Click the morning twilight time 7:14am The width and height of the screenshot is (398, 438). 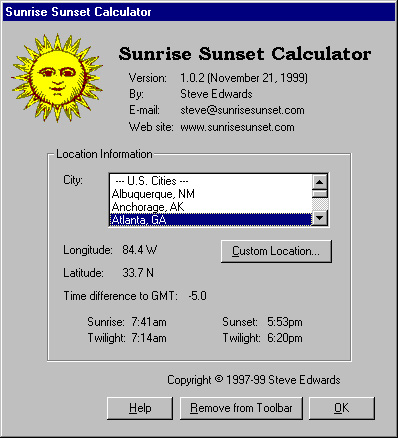149,338
